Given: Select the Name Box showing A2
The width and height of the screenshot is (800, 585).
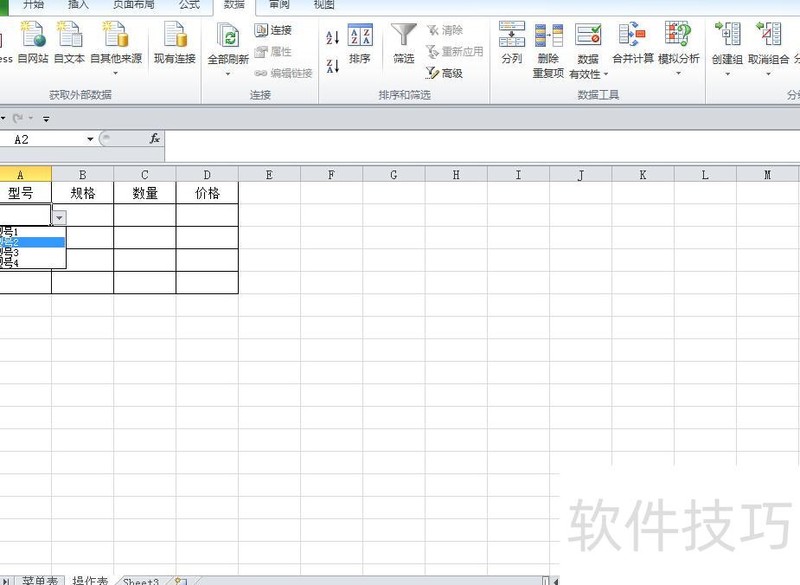Looking at the screenshot, I should 43,139.
